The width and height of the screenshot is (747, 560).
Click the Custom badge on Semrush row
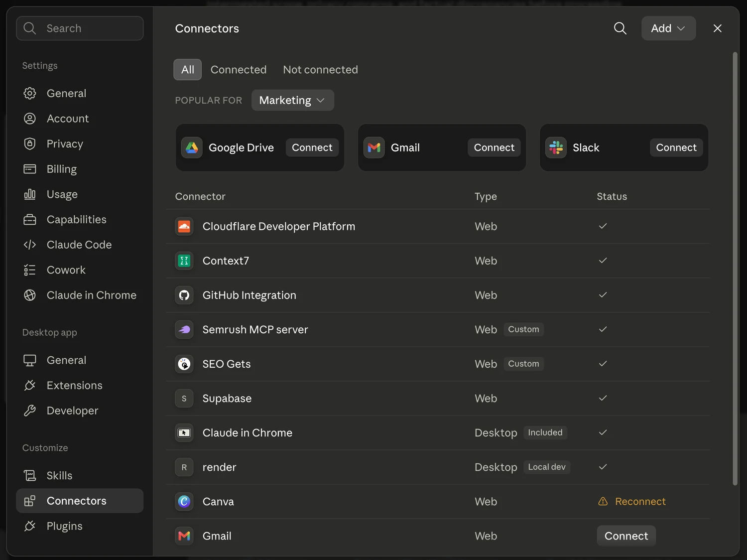point(523,329)
